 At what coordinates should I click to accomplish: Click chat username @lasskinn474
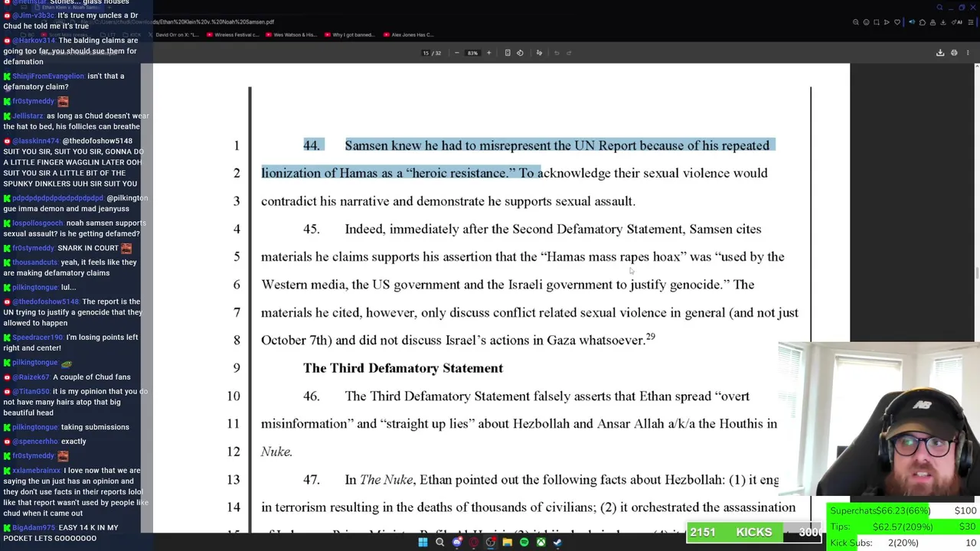coord(36,141)
